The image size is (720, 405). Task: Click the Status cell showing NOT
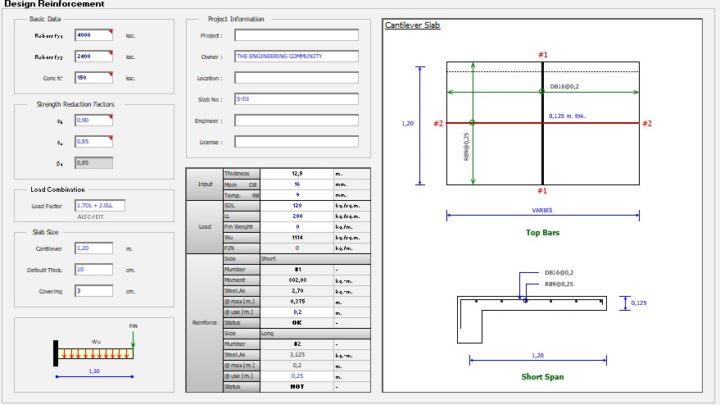tap(297, 387)
